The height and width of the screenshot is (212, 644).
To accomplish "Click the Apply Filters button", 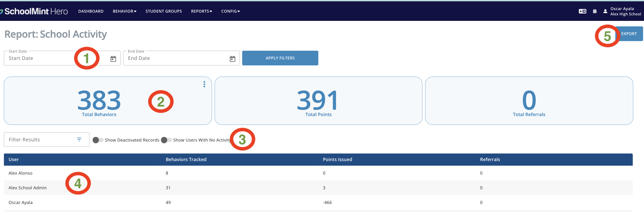I will [x=280, y=58].
